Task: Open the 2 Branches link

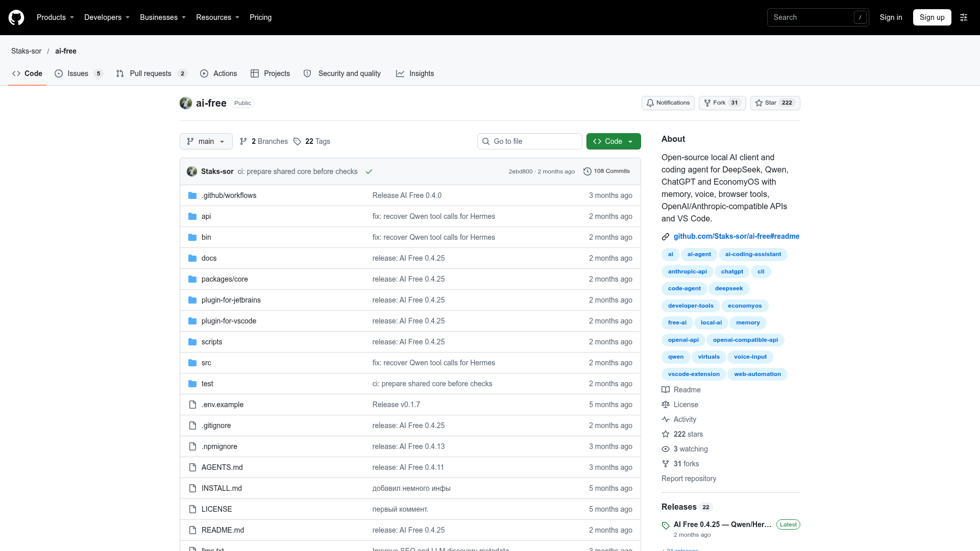Action: (x=264, y=141)
